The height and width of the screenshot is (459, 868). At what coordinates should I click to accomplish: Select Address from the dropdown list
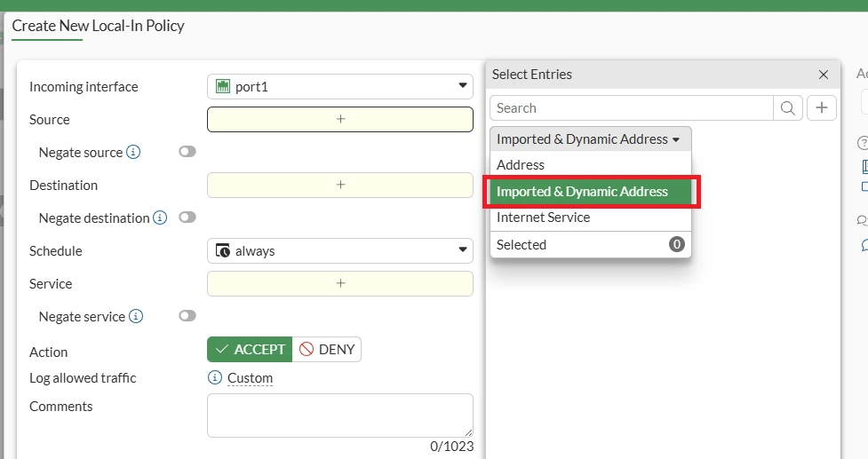point(590,165)
